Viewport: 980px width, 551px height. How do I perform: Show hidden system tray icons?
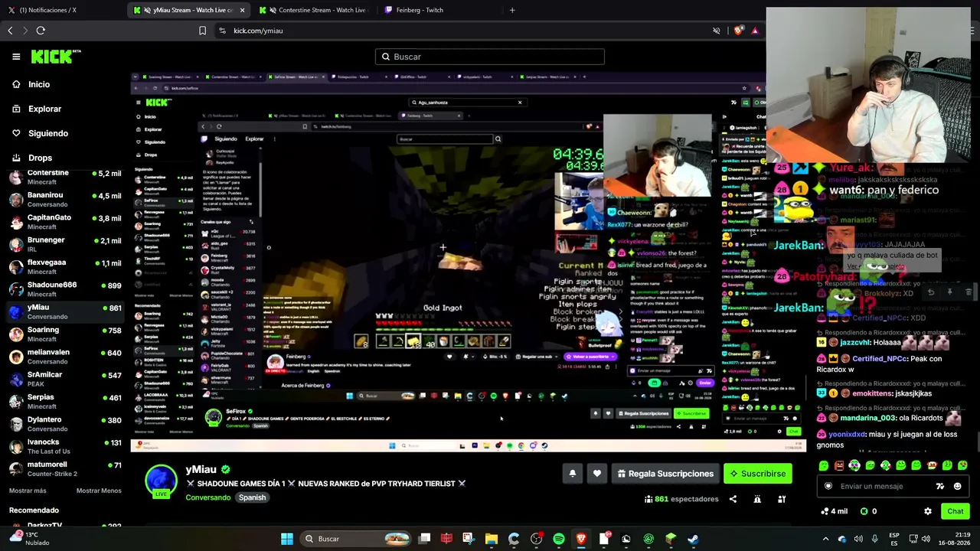coord(825,539)
